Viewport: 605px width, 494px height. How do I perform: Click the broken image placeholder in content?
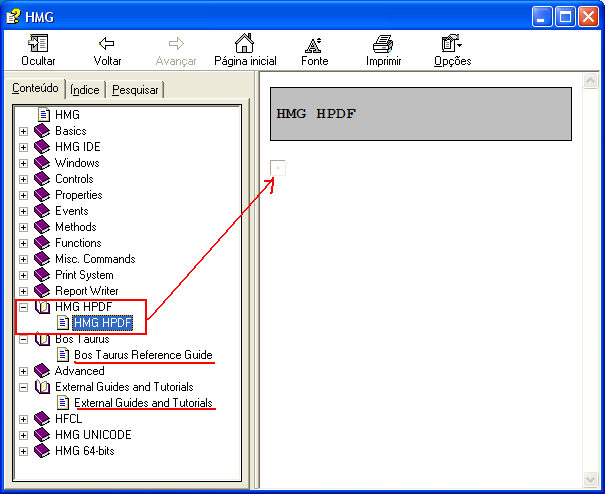(278, 168)
